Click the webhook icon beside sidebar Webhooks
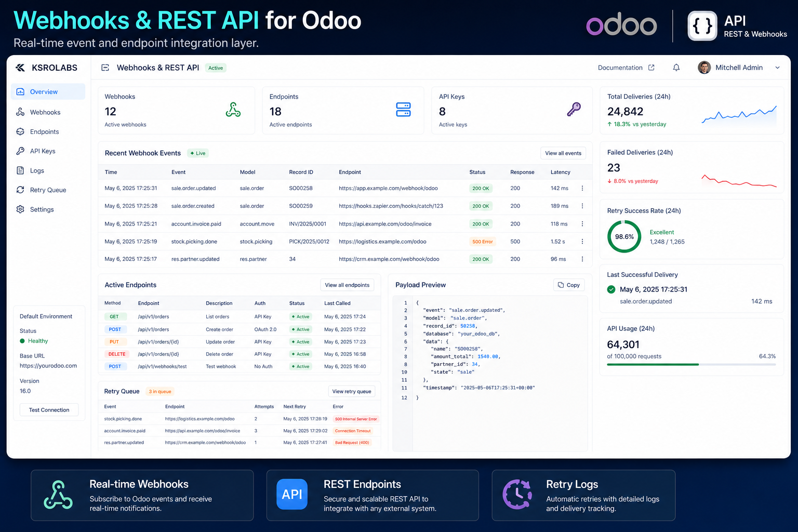This screenshot has width=798, height=532. [20, 112]
